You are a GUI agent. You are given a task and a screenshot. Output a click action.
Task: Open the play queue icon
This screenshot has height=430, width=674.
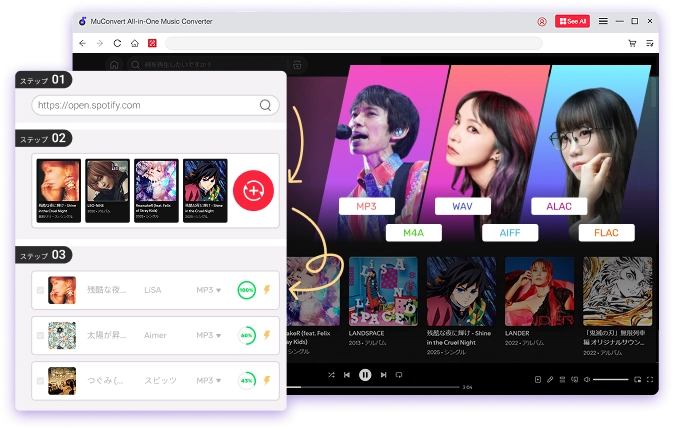[x=562, y=380]
